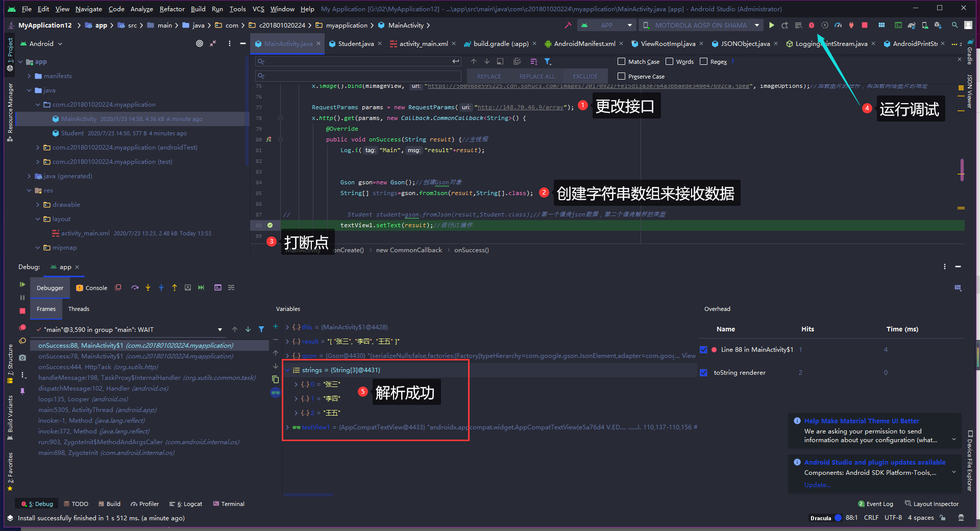Collapse the strings array variable

[288, 370]
